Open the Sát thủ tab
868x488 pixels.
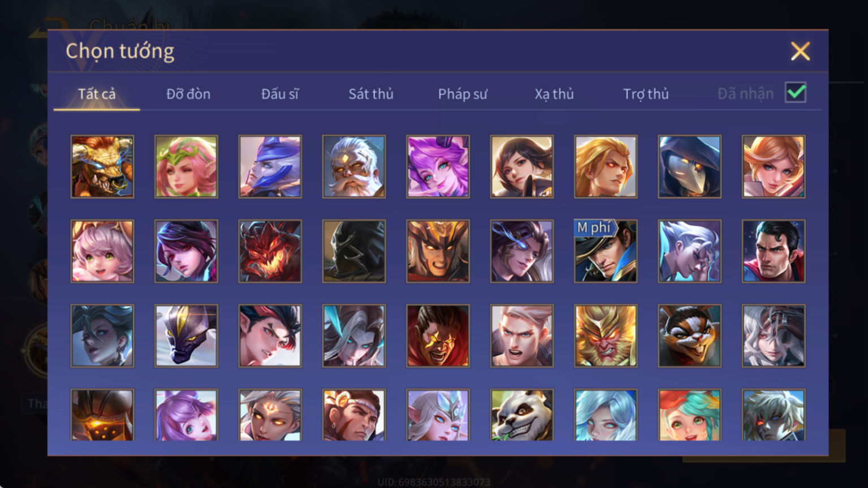[371, 94]
